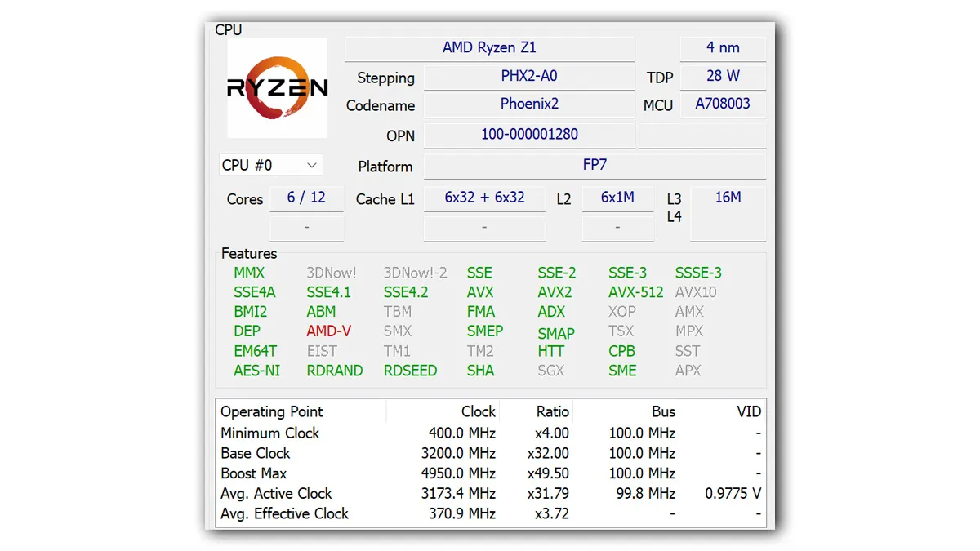Click the x31.79 ratio value
The image size is (980, 551).
point(547,494)
